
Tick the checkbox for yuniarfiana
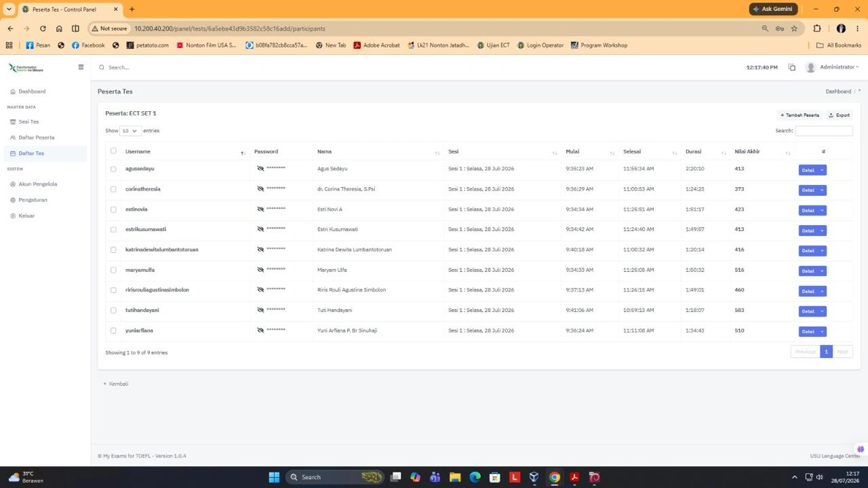113,331
